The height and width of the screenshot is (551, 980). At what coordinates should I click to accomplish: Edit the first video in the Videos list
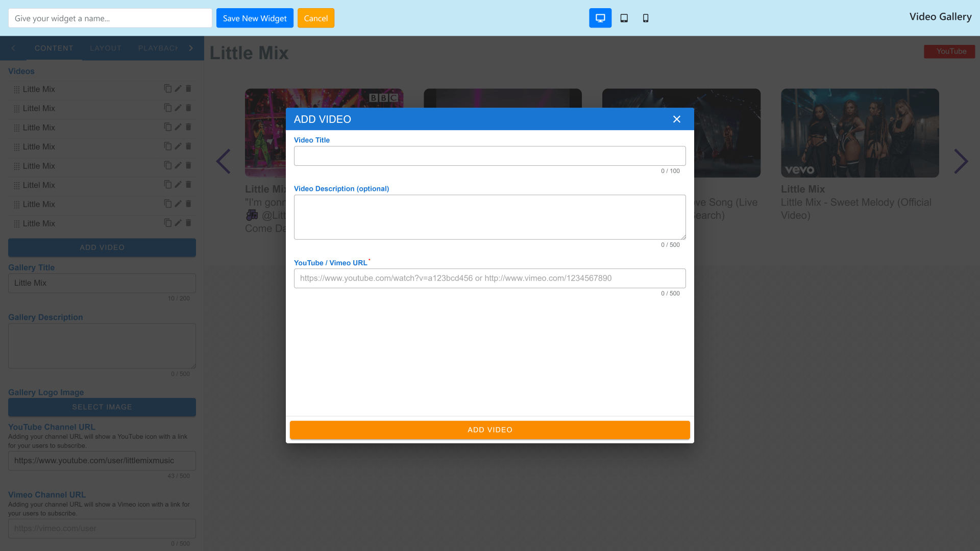point(178,89)
